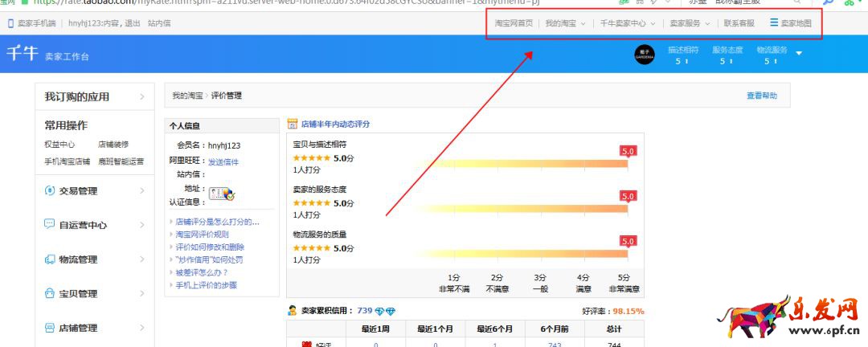
Task: Open 淘宝网首页 in top navigation
Action: point(514,23)
